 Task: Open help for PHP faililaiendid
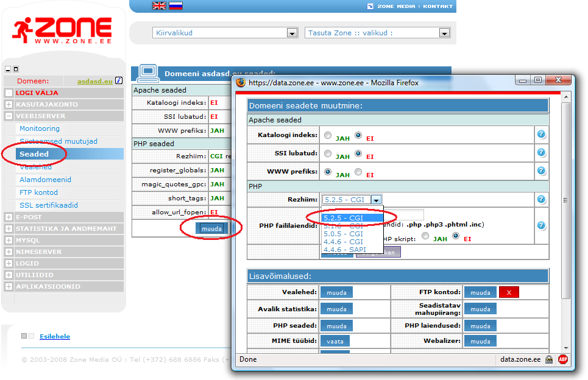[540, 225]
